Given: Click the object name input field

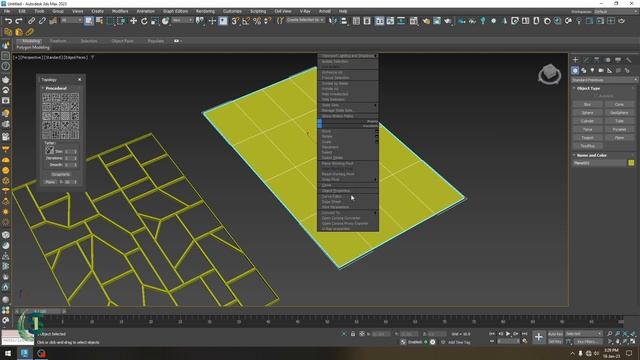Looking at the screenshot, I should (x=599, y=163).
